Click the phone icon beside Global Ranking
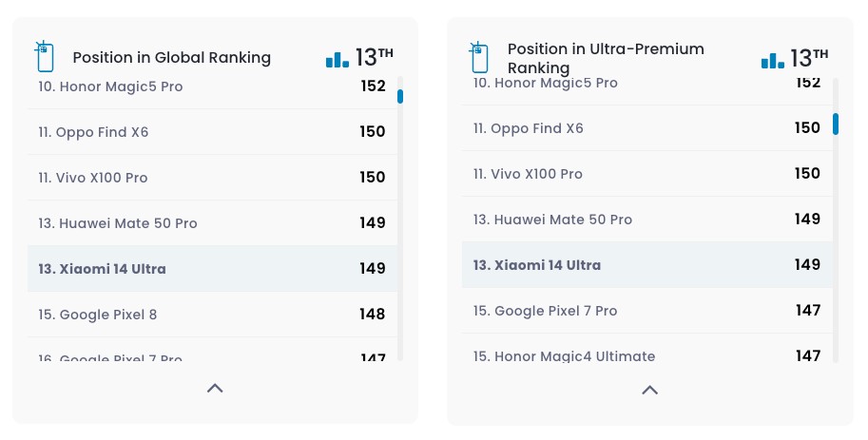The width and height of the screenshot is (868, 440). 43,57
